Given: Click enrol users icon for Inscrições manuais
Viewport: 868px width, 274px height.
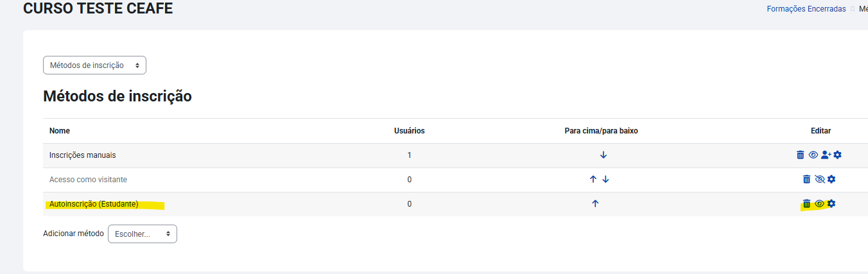Looking at the screenshot, I should coord(826,155).
